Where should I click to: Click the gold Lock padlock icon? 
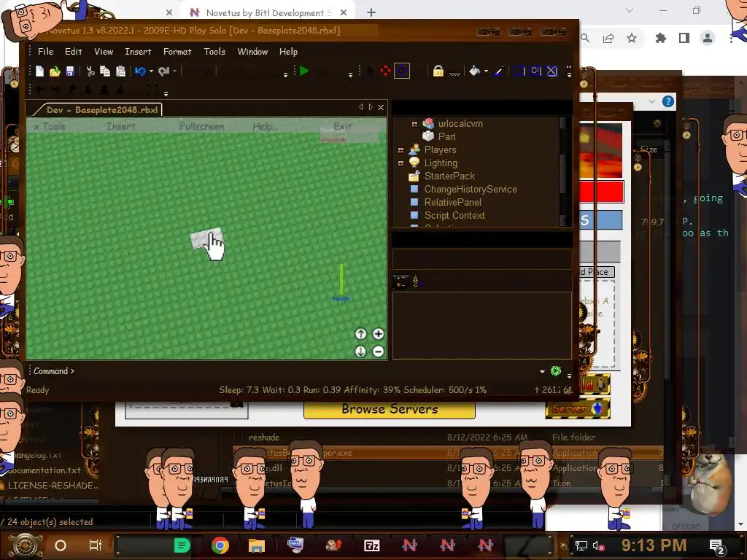pos(438,71)
